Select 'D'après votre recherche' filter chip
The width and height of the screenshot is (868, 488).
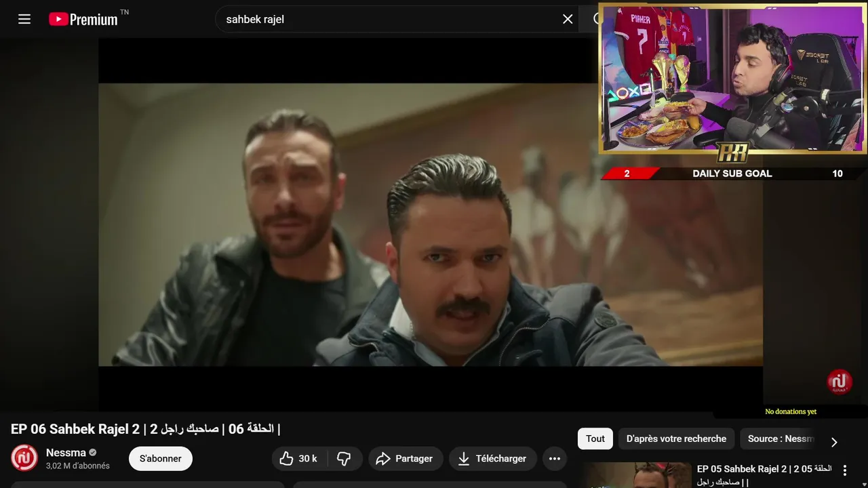tap(676, 439)
